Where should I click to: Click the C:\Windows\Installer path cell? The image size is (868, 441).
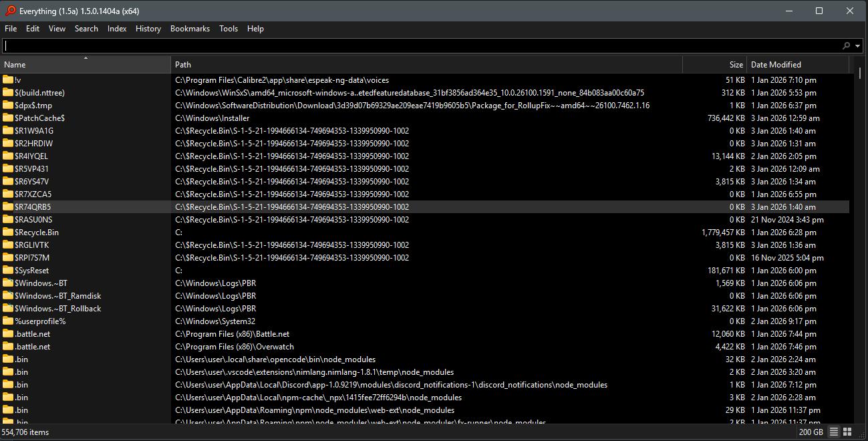click(x=212, y=118)
